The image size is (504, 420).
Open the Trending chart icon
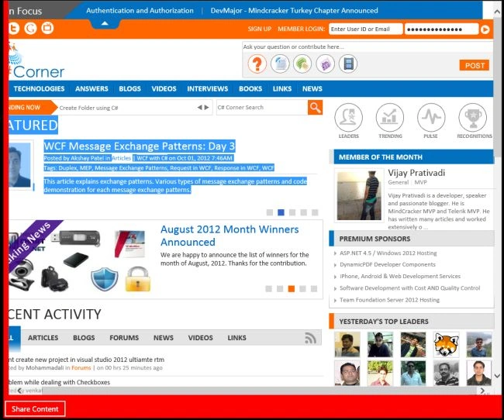[390, 118]
